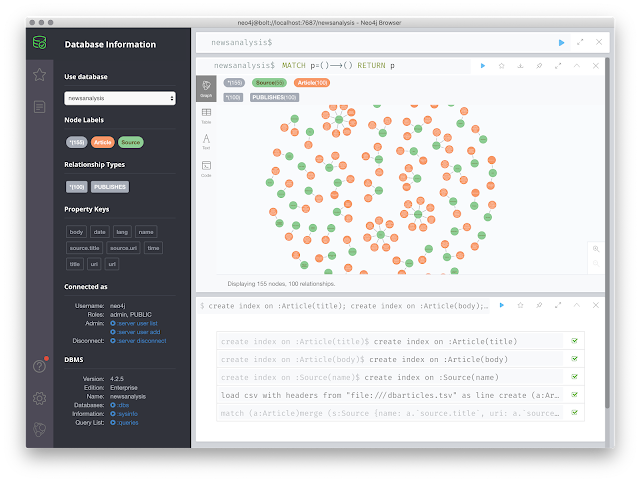Switch to Graph view of results
This screenshot has height=482, width=640.
coord(206,88)
